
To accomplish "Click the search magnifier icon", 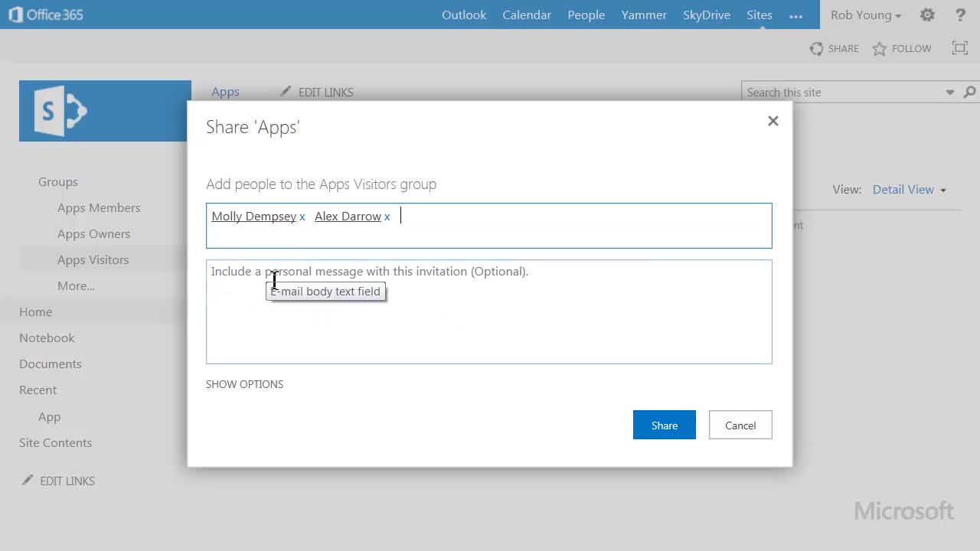I will point(969,93).
